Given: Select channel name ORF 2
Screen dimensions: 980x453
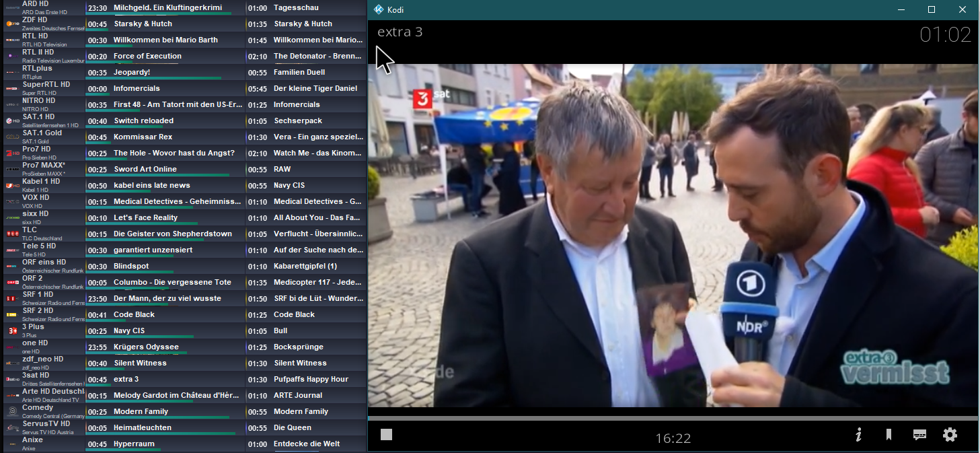Looking at the screenshot, I should click(32, 279).
